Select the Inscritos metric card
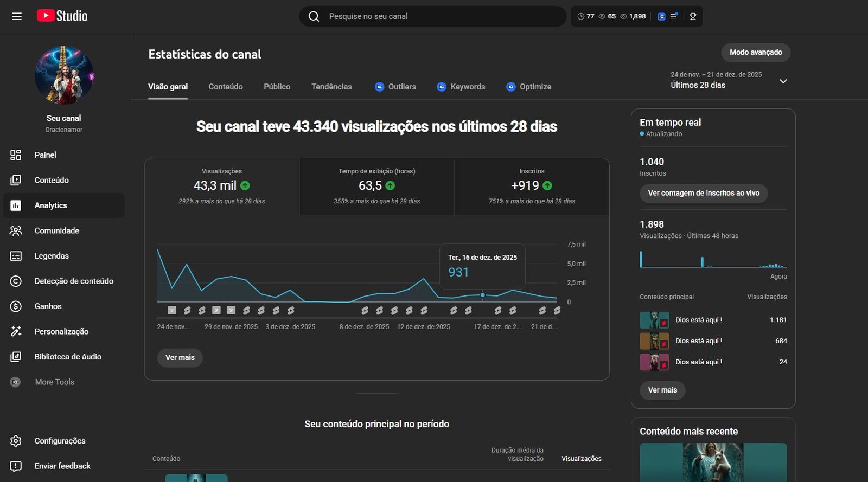This screenshot has width=868, height=482. (x=532, y=186)
